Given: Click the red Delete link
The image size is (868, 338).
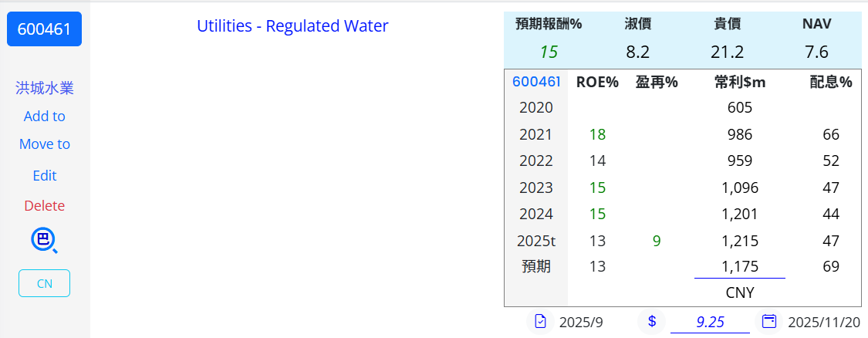Looking at the screenshot, I should pyautogui.click(x=45, y=206).
